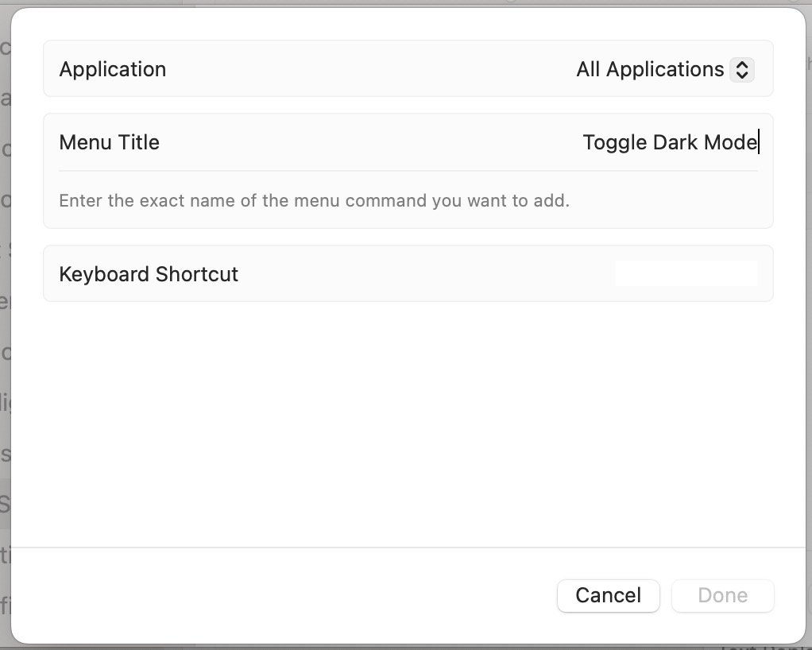The width and height of the screenshot is (812, 650).
Task: Place cursor on the word "Dark"
Action: pos(675,143)
